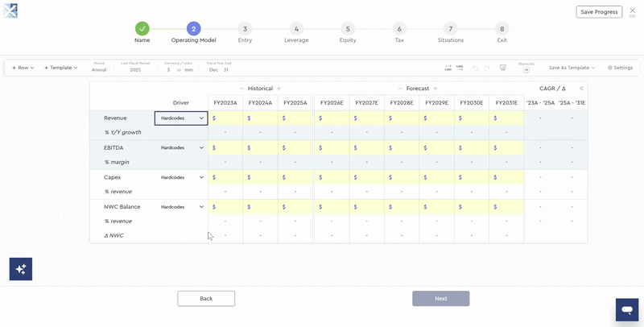Screen dimensions: 644x327
Task: Jump to step 7 Situations
Action: [451, 29]
